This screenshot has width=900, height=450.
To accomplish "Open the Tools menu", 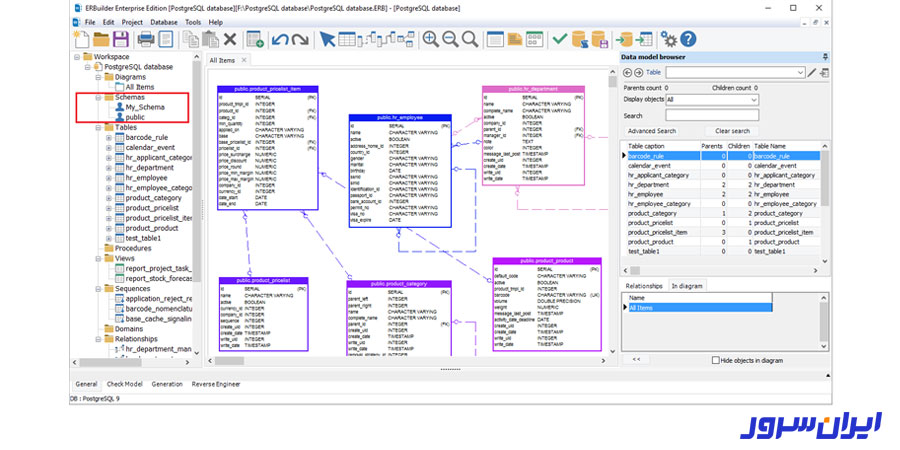I will tap(193, 22).
